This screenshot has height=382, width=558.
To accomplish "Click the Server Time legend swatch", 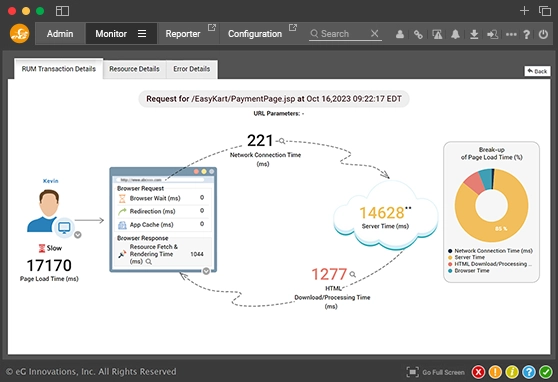I will 450,257.
